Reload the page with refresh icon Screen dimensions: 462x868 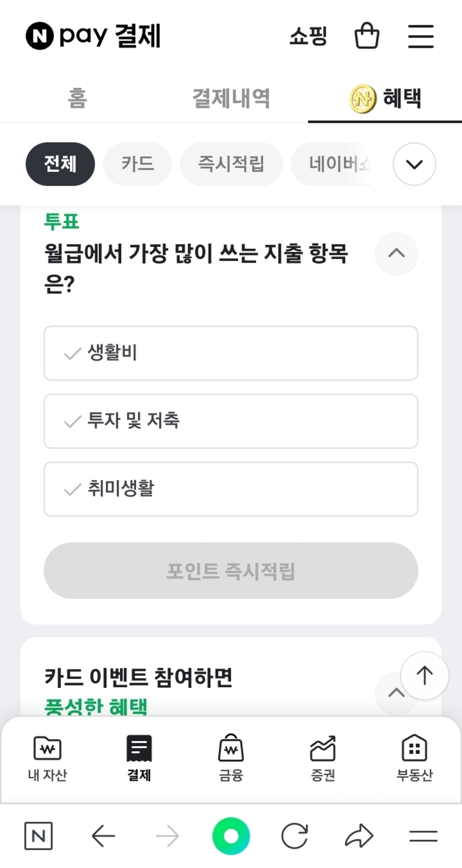pos(294,836)
